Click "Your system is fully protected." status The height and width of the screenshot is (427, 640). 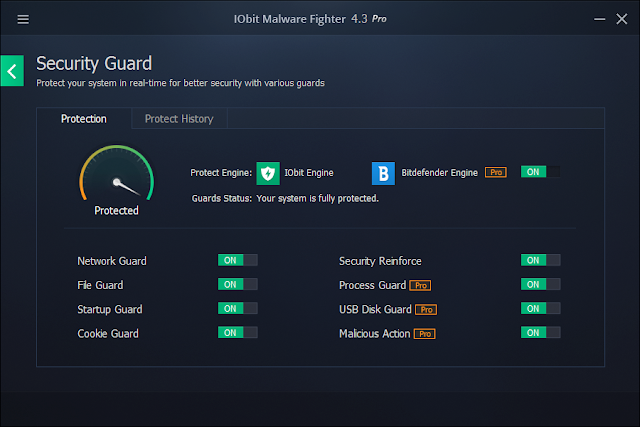318,199
